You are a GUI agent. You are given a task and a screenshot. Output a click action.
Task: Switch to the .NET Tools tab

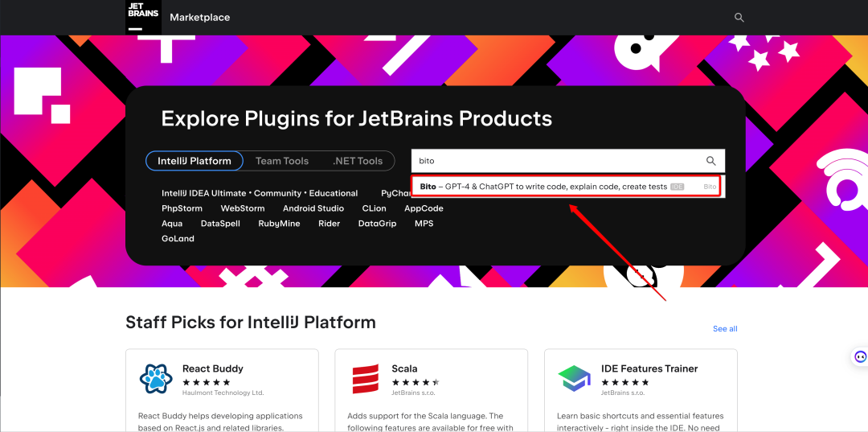tap(358, 161)
